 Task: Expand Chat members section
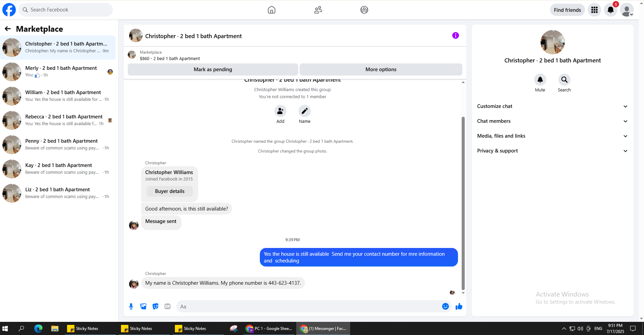[x=553, y=121]
